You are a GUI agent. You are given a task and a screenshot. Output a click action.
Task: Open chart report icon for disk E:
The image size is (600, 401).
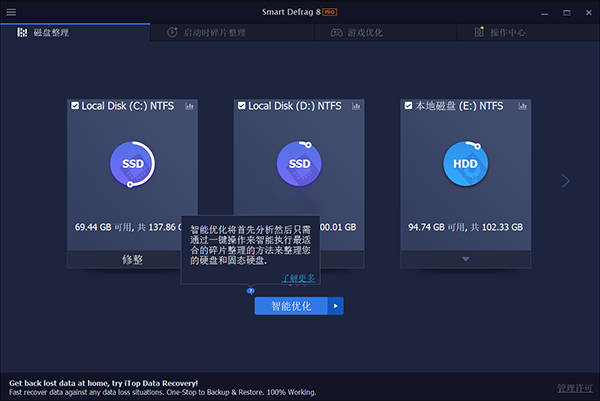521,106
